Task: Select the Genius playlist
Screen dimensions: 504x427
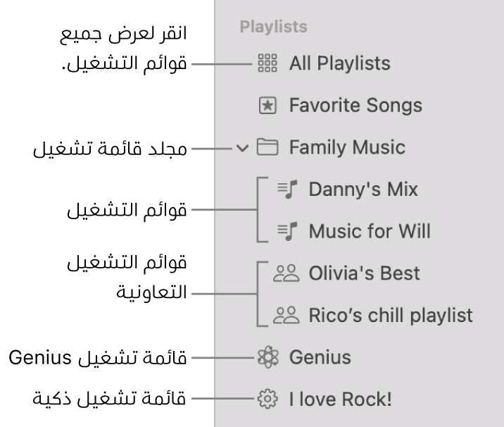Action: tap(320, 358)
